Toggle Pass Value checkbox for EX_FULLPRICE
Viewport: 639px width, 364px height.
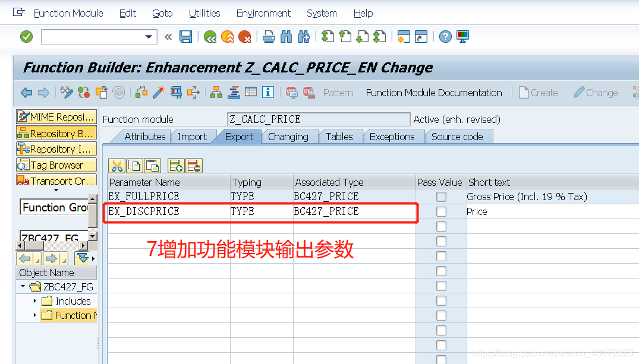(x=441, y=197)
